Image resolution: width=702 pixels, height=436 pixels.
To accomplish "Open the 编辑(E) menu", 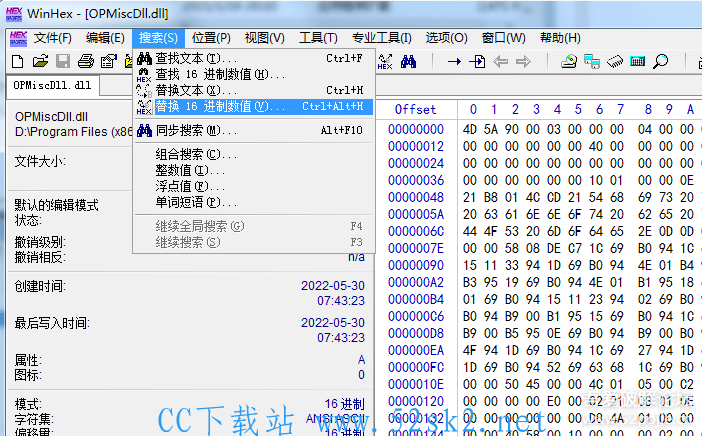I will [x=105, y=38].
